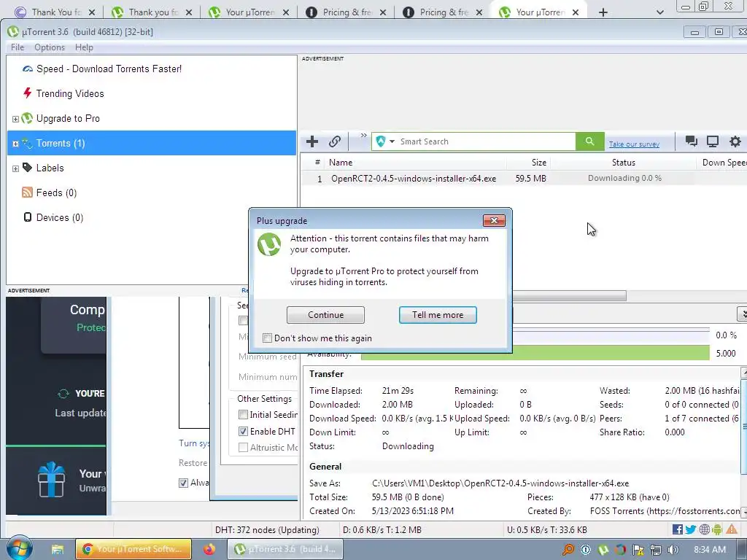Expand the Upgrade to Pro tree node
Viewport: 747px width, 560px height.
point(15,119)
